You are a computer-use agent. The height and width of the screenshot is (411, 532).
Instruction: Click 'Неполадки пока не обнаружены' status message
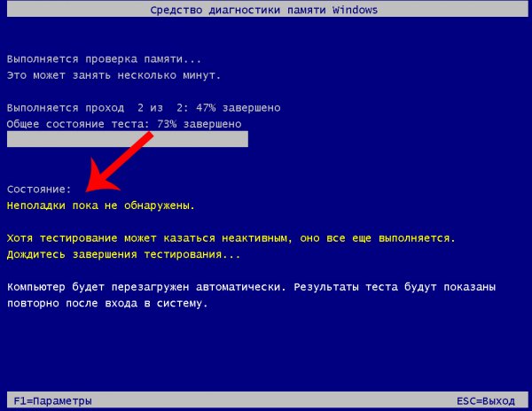(100, 205)
